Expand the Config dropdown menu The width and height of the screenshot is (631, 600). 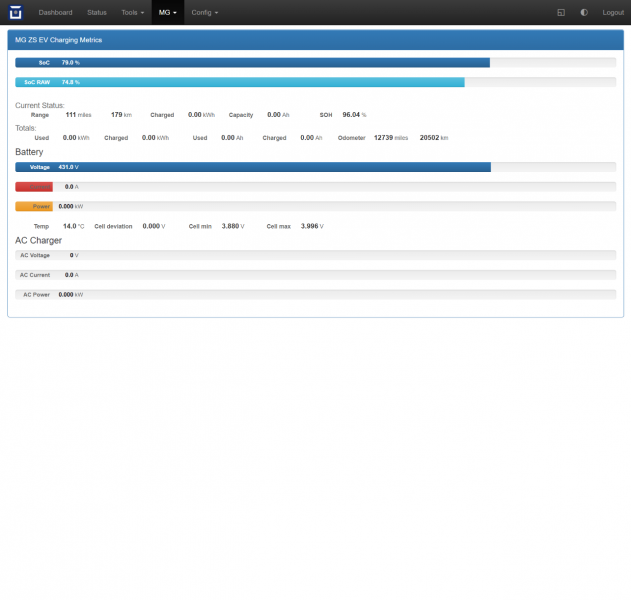pos(204,12)
